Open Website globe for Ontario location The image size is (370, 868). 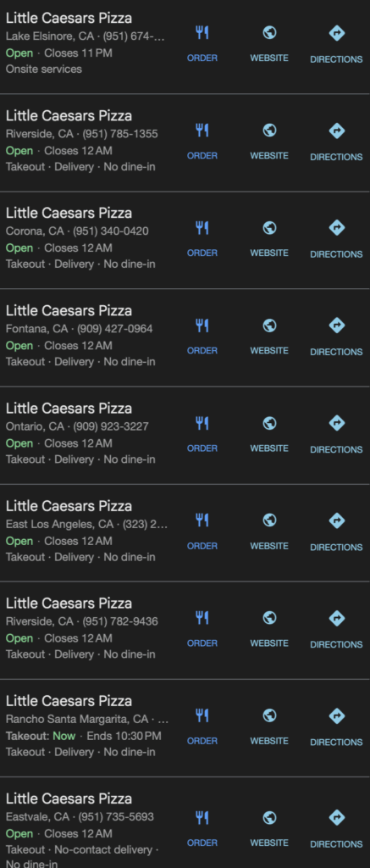click(x=269, y=424)
